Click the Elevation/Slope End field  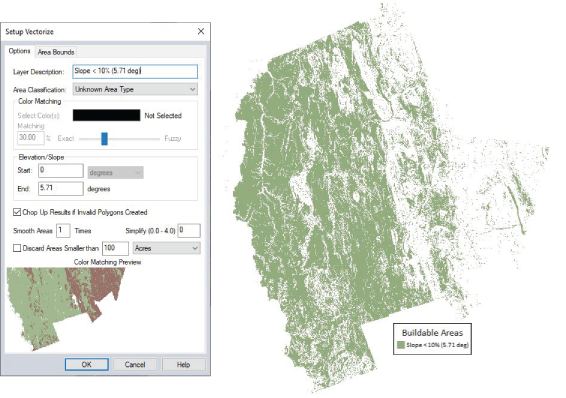pos(61,188)
